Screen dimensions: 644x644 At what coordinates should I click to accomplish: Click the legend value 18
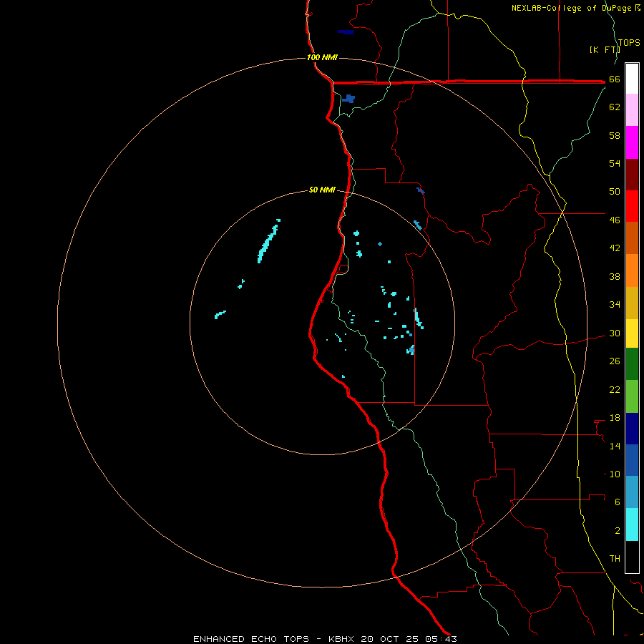tap(615, 418)
